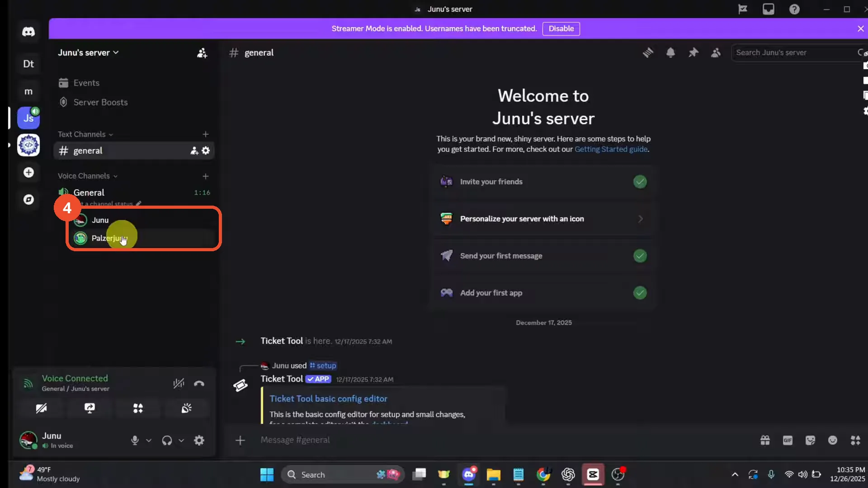The image size is (868, 488).
Task: Open user settings gear
Action: coord(199,440)
